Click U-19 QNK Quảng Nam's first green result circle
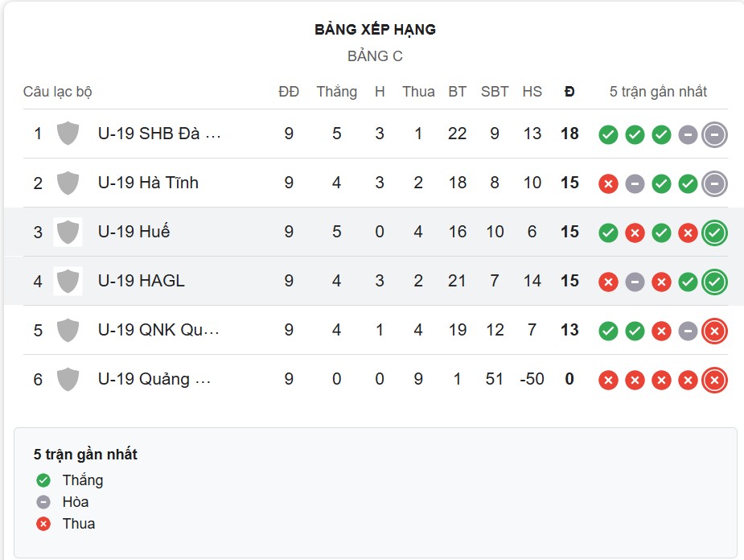744x560 pixels. [609, 330]
